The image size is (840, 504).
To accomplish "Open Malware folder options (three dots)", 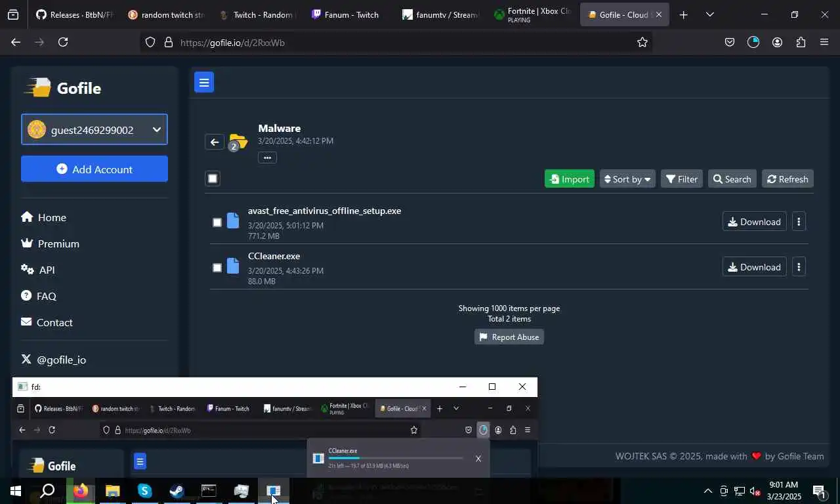I will 267,157.
